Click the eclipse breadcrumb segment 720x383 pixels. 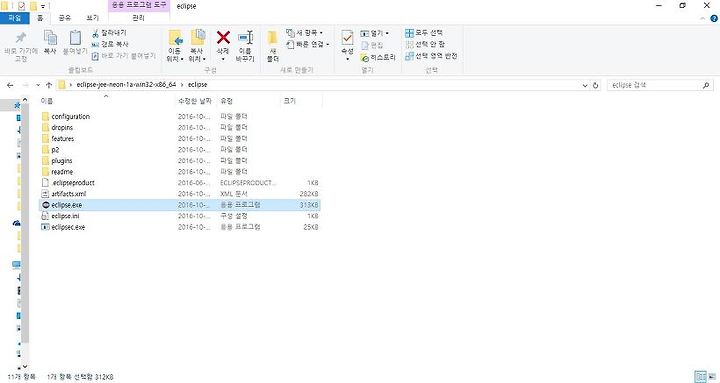[x=197, y=84]
